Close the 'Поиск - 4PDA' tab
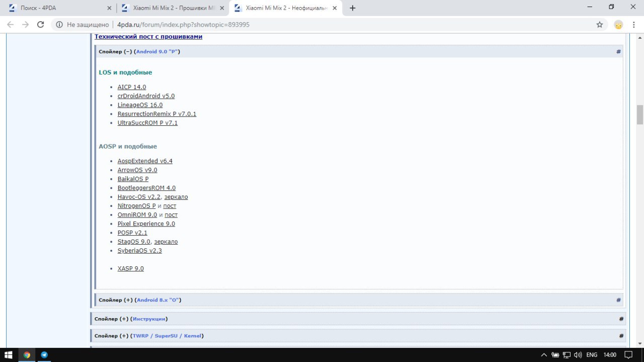This screenshot has height=362, width=644. 110,8
